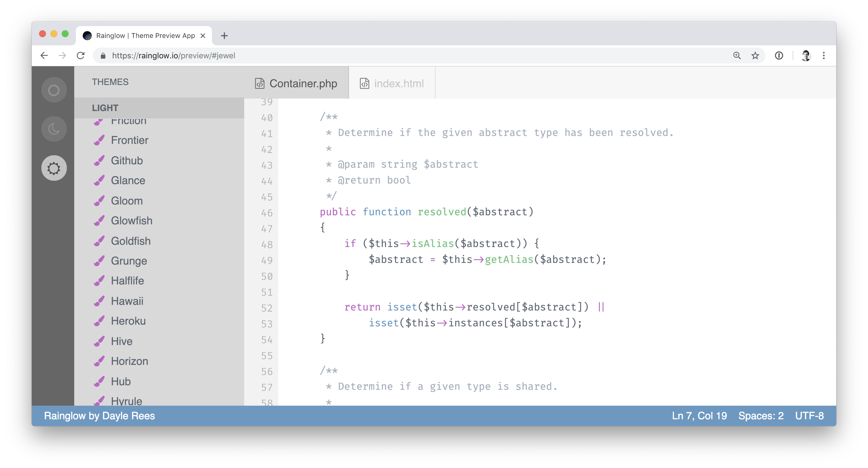This screenshot has height=468, width=868.
Task: Select the Frontier theme entry
Action: click(x=130, y=140)
